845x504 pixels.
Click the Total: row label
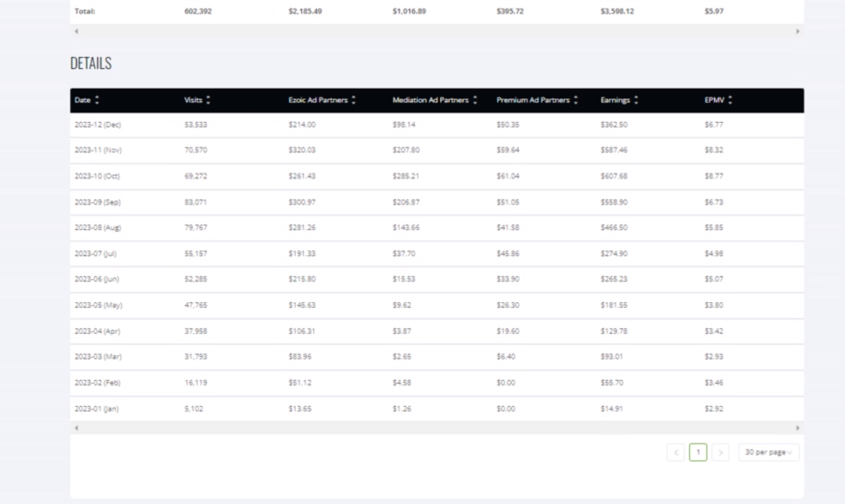84,11
